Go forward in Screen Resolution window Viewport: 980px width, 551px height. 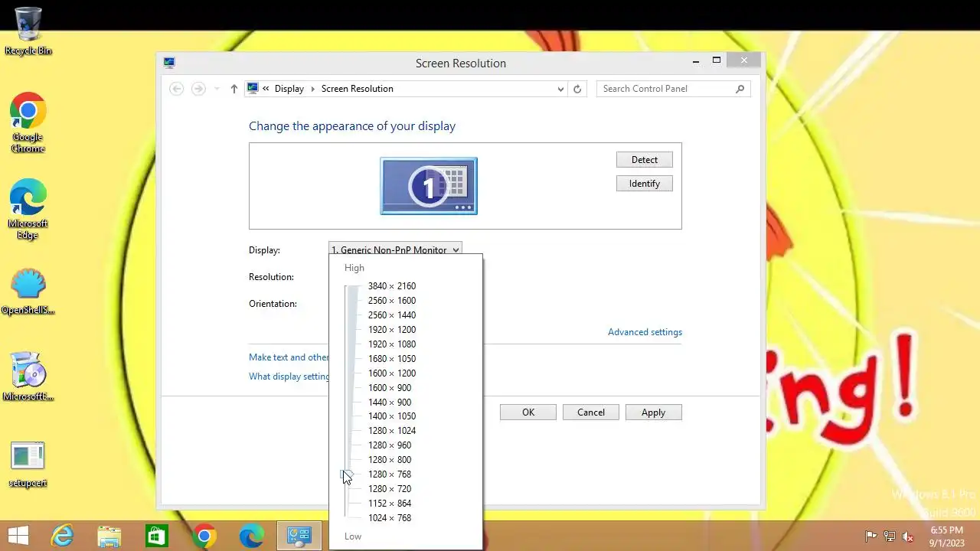click(x=198, y=89)
